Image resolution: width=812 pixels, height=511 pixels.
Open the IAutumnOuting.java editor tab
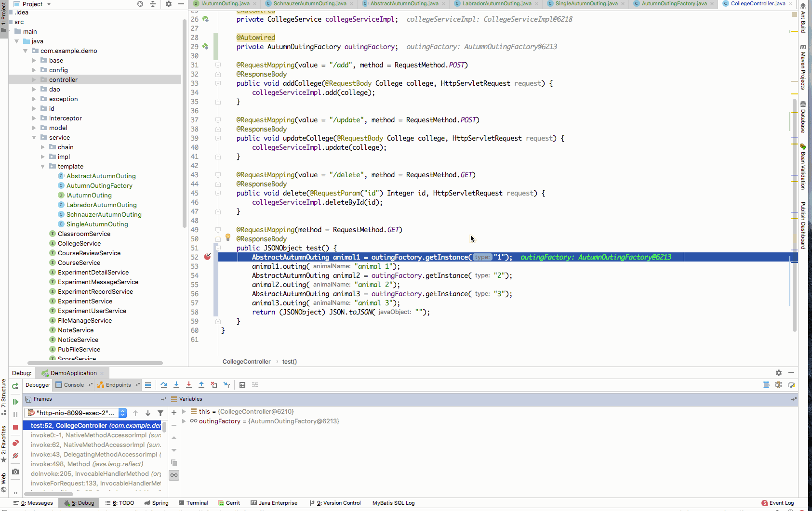[226, 3]
